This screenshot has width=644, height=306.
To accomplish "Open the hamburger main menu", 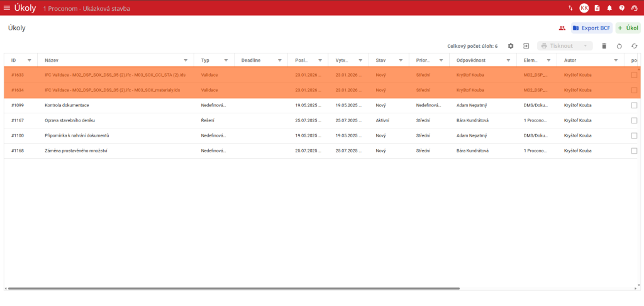I will (7, 8).
